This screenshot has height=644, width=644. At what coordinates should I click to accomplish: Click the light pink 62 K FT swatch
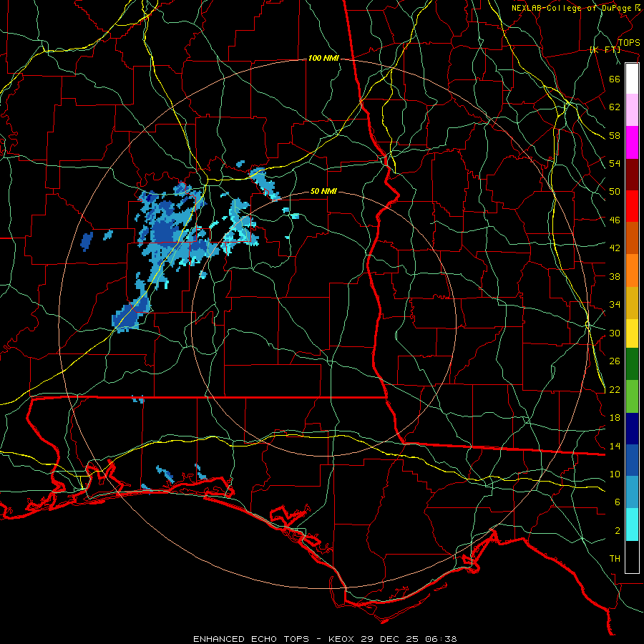point(632,109)
